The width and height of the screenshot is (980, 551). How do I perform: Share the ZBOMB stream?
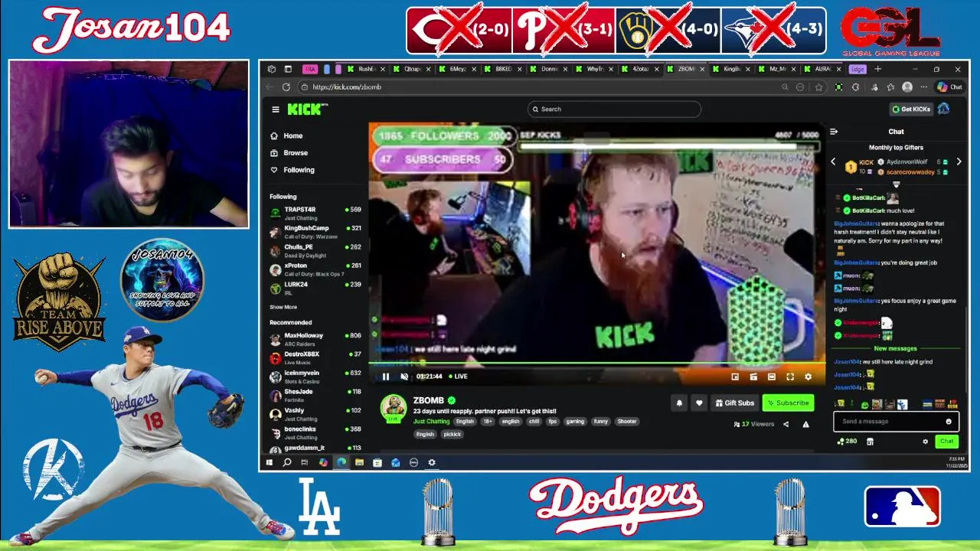pos(786,424)
